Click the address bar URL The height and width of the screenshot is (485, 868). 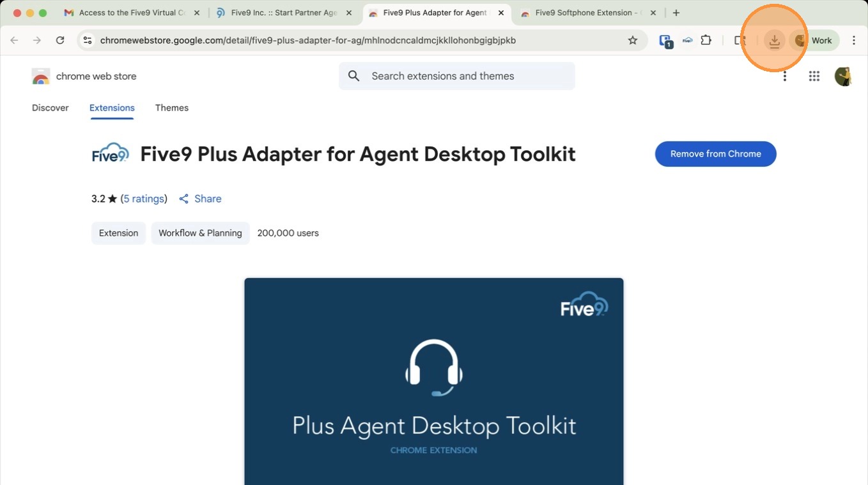coord(308,40)
